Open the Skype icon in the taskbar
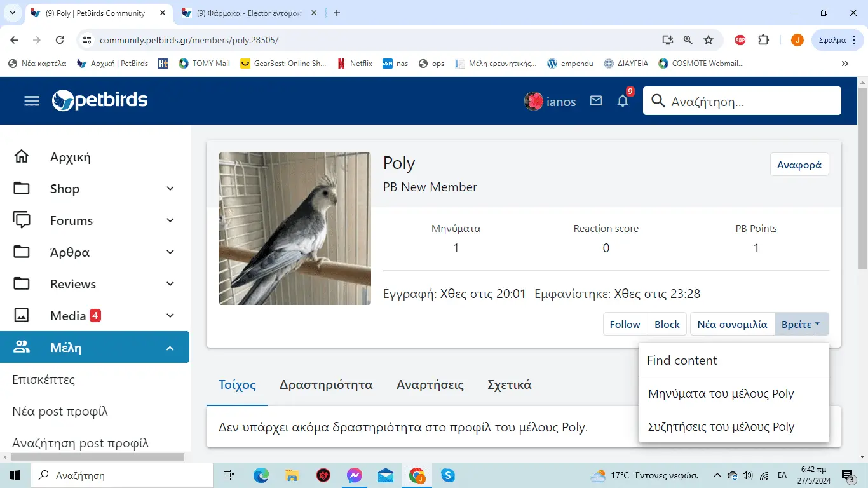The height and width of the screenshot is (488, 868). click(448, 475)
